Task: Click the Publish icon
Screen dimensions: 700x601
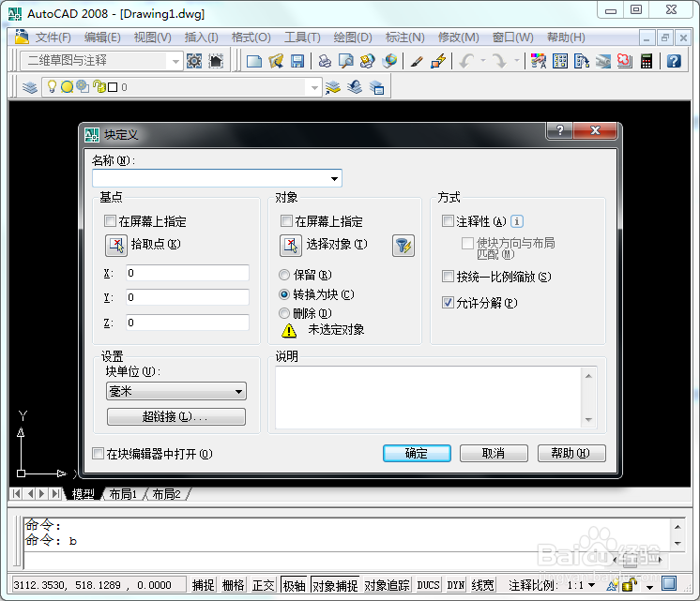Action: (368, 61)
